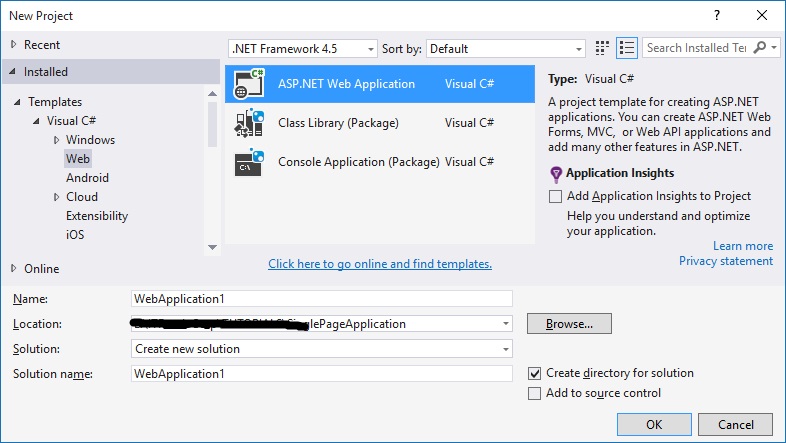Screen dimensions: 786x443
Task: Open the search options dropdown arrow
Action: coord(774,48)
